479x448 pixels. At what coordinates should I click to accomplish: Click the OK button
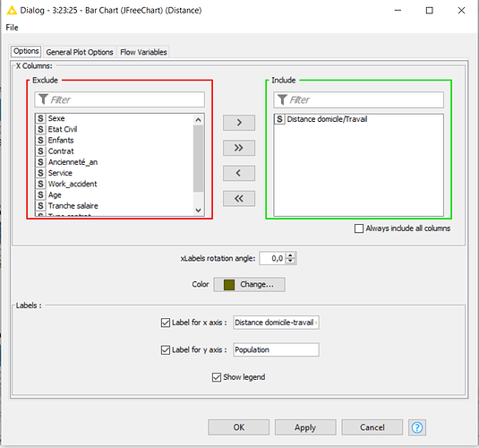[238, 427]
